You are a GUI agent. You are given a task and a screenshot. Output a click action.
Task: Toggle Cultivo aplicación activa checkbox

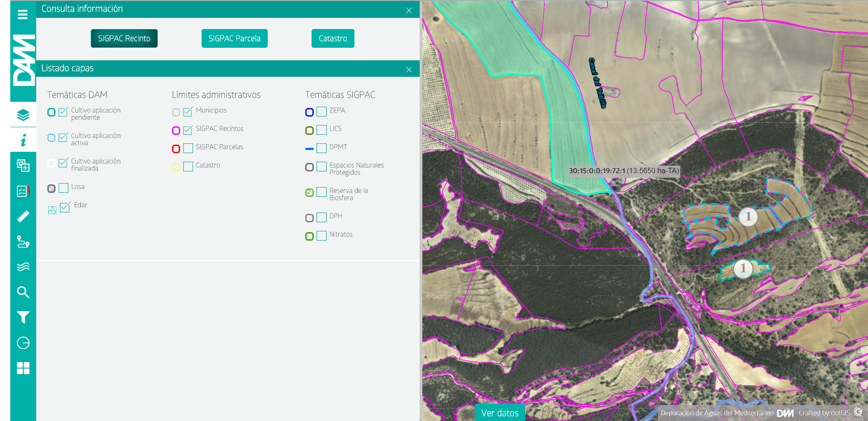(63, 137)
